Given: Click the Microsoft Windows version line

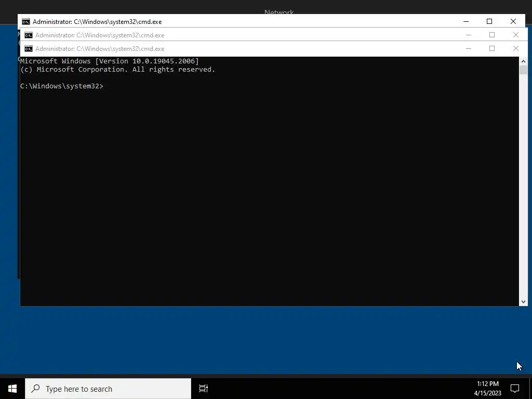Looking at the screenshot, I should coord(110,61).
